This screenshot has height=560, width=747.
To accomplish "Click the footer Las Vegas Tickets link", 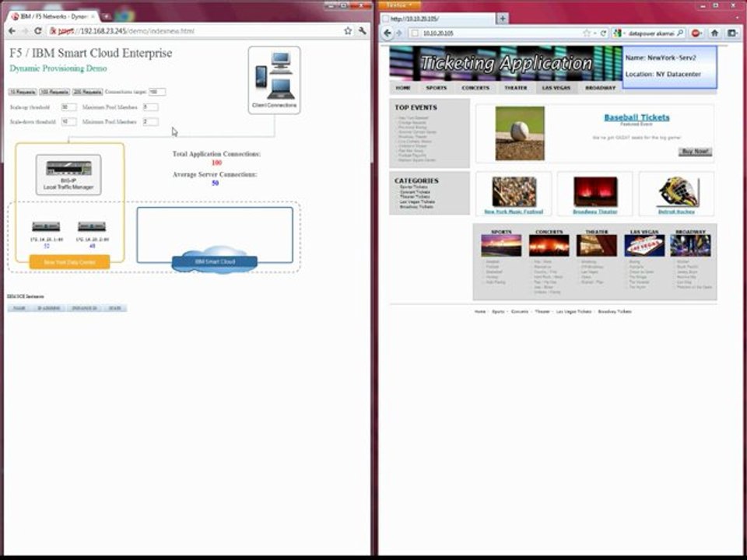I will (573, 311).
